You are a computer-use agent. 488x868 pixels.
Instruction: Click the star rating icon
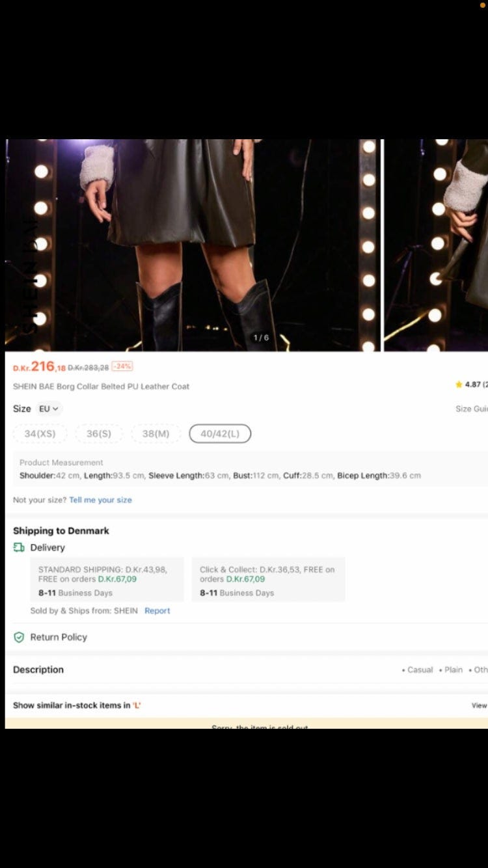pyautogui.click(x=459, y=385)
